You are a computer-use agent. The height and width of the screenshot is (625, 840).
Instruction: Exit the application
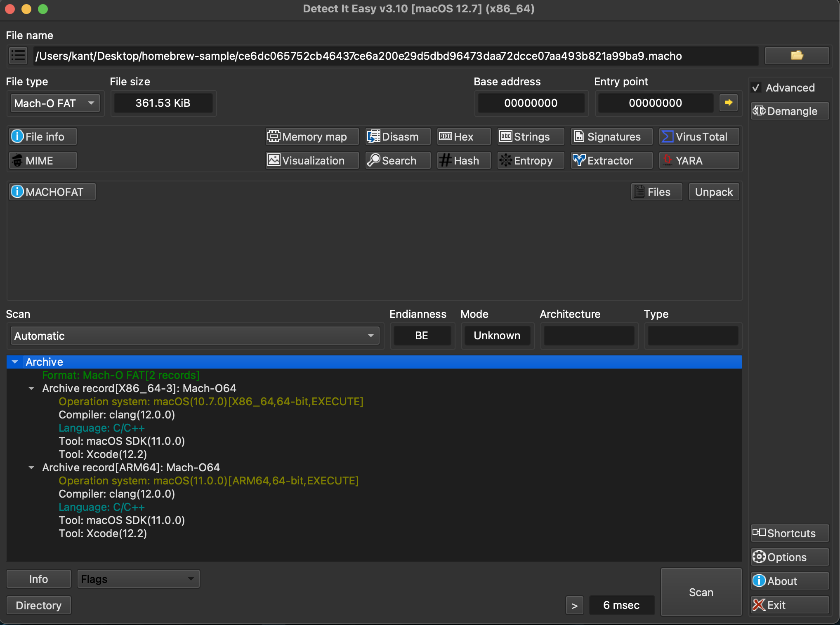click(790, 605)
